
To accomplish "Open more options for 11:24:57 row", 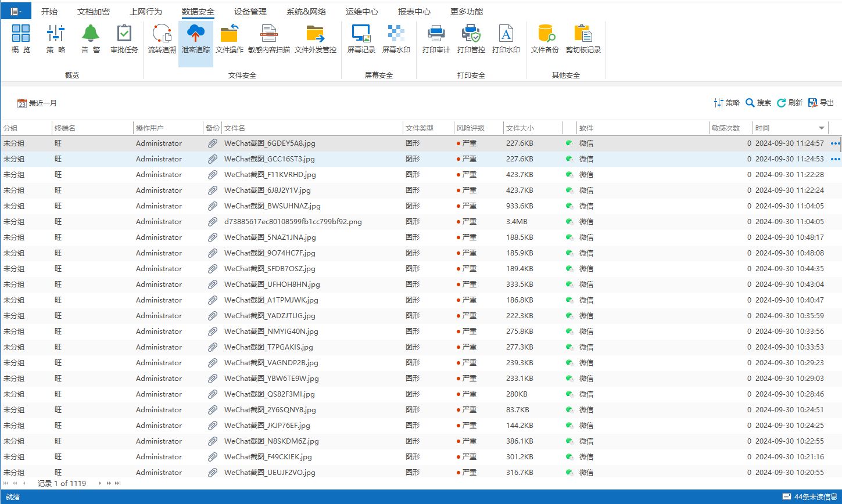I will click(836, 143).
